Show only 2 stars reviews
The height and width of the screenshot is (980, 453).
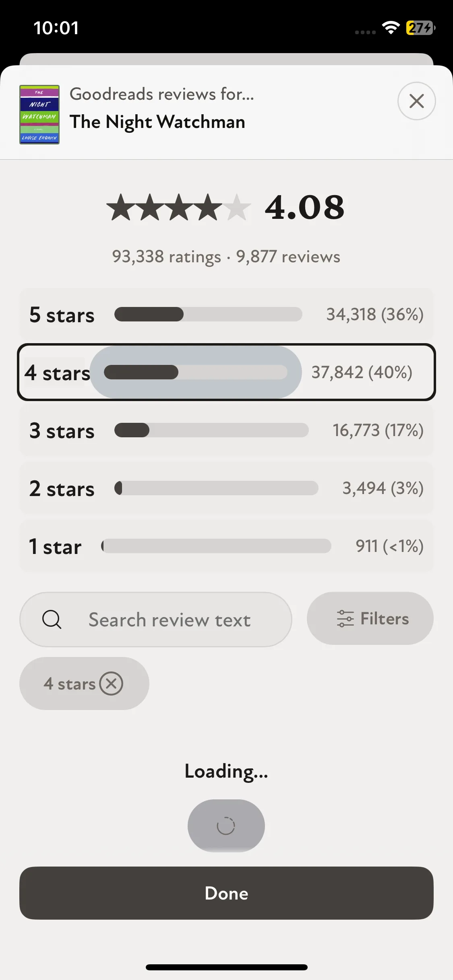[x=226, y=488]
